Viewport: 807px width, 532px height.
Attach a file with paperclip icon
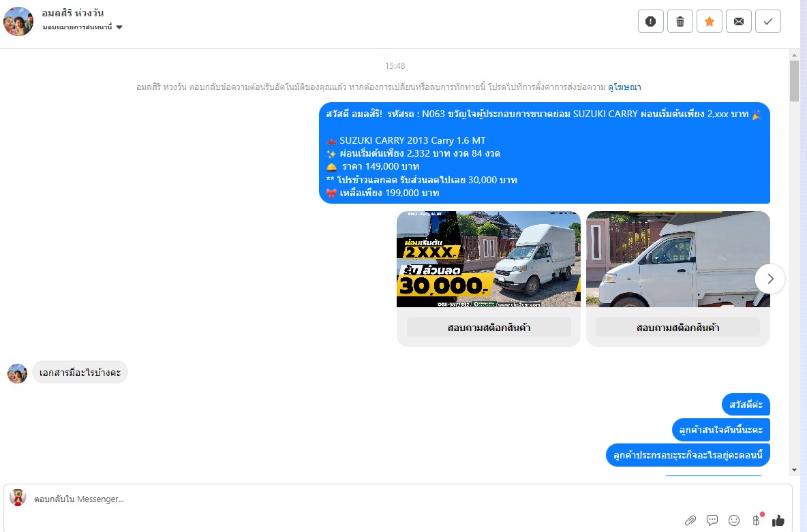[x=690, y=520]
